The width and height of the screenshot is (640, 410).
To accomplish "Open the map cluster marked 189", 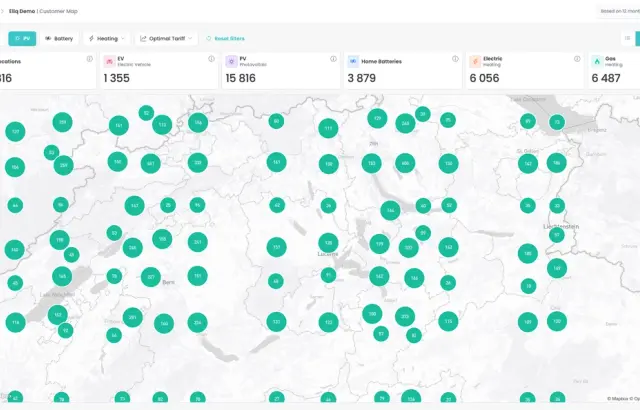I will pos(528,322).
